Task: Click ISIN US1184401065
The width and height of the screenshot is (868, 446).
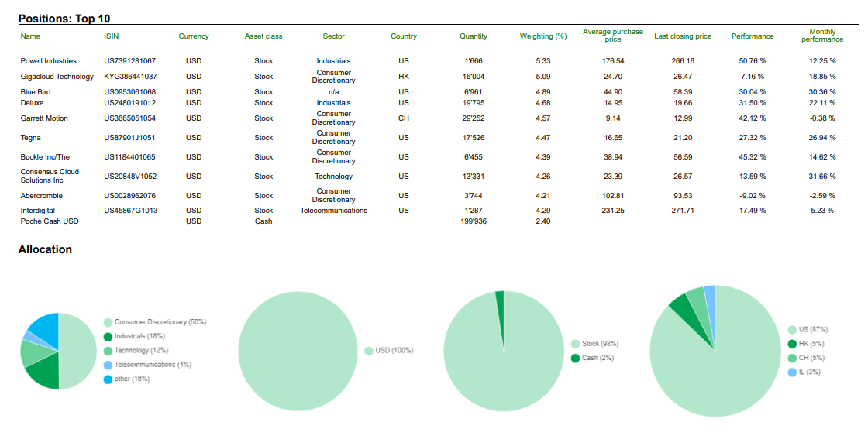Action: coord(130,157)
